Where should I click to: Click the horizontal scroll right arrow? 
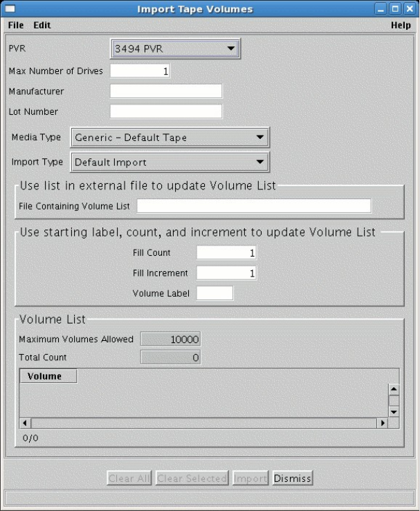[383, 423]
